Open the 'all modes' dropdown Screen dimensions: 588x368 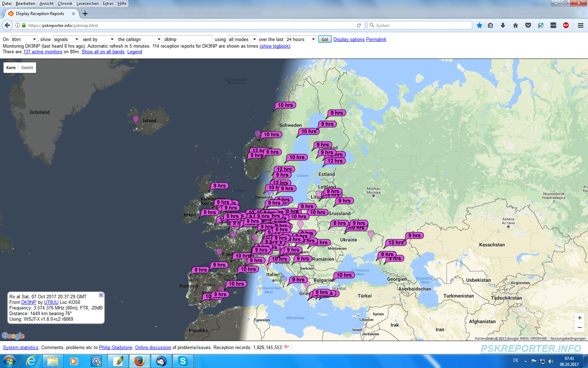click(242, 39)
